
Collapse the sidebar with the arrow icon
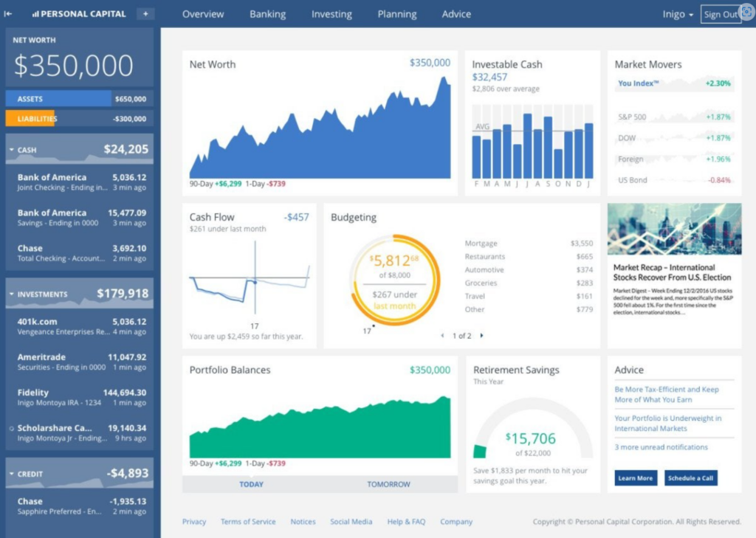(x=8, y=14)
